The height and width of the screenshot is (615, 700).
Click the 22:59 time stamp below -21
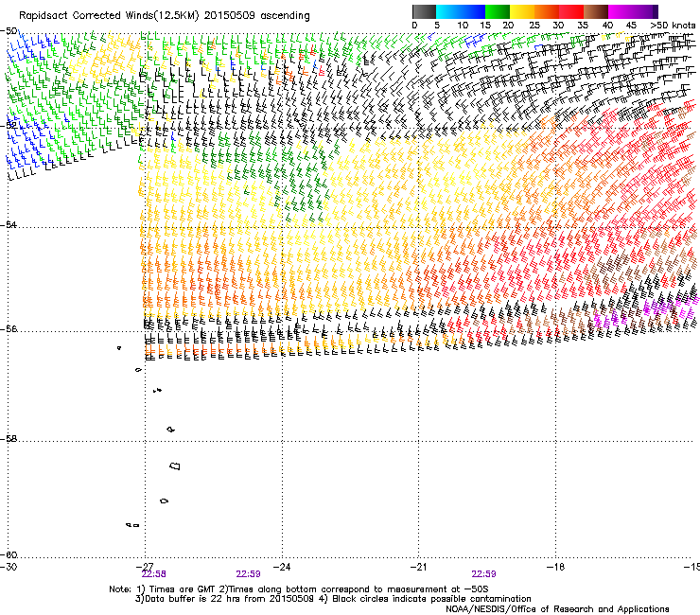(484, 574)
